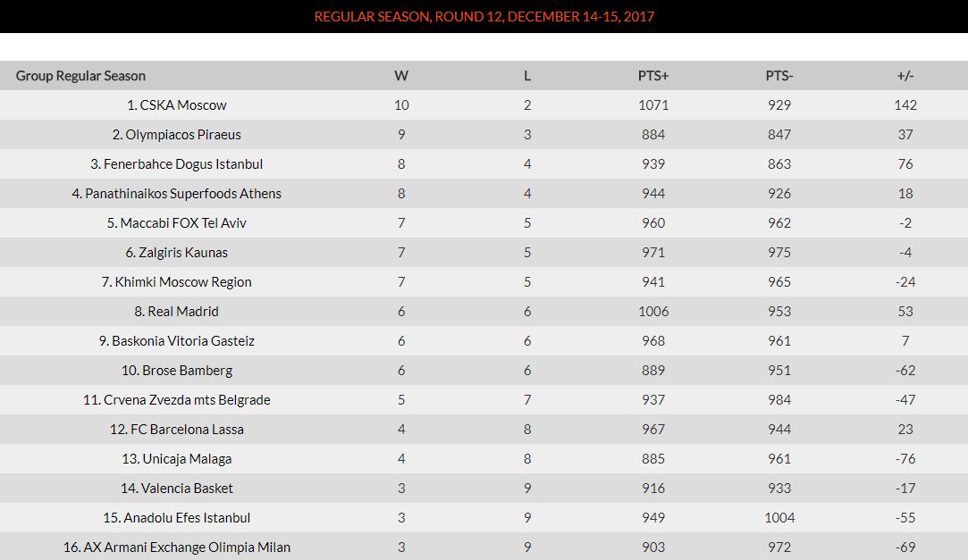Click the PTS+ column header
The image size is (968, 560).
pos(653,76)
